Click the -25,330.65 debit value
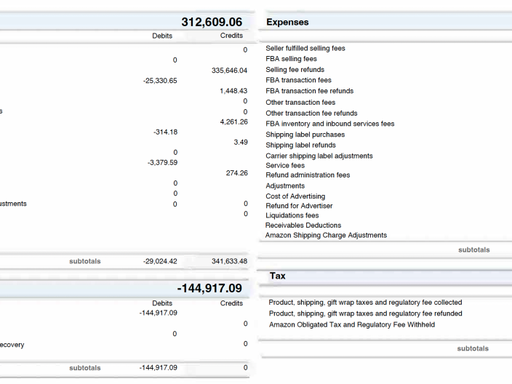 160,81
